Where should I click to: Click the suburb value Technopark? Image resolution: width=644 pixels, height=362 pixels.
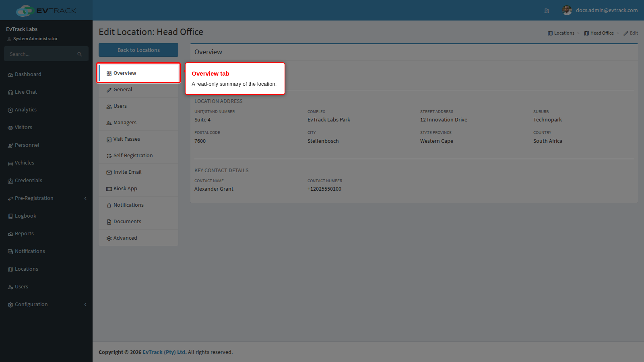[x=547, y=120]
